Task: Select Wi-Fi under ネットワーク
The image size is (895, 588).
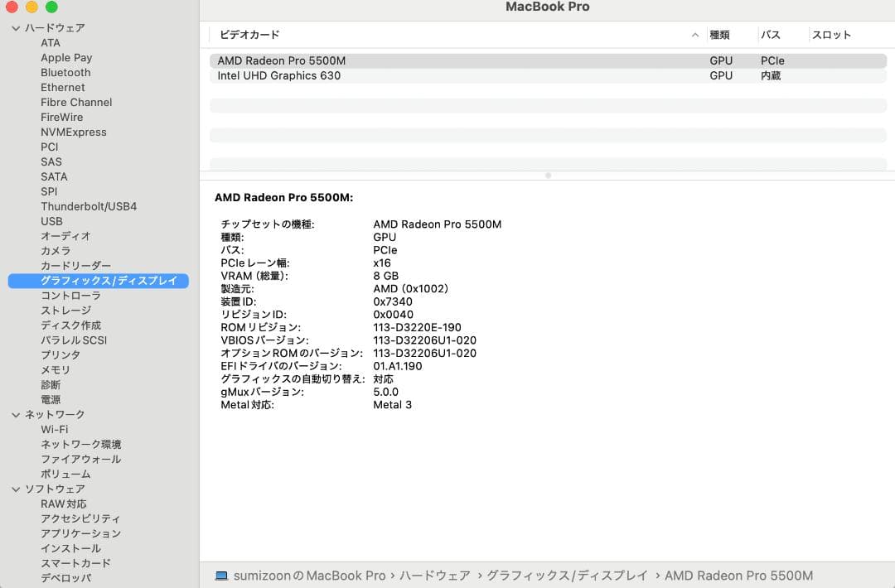Action: pos(55,429)
